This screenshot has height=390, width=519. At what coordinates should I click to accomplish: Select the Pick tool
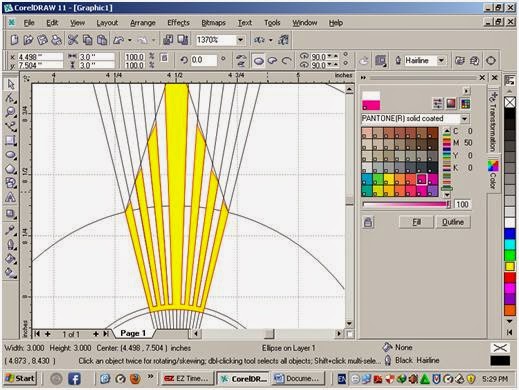pos(11,84)
